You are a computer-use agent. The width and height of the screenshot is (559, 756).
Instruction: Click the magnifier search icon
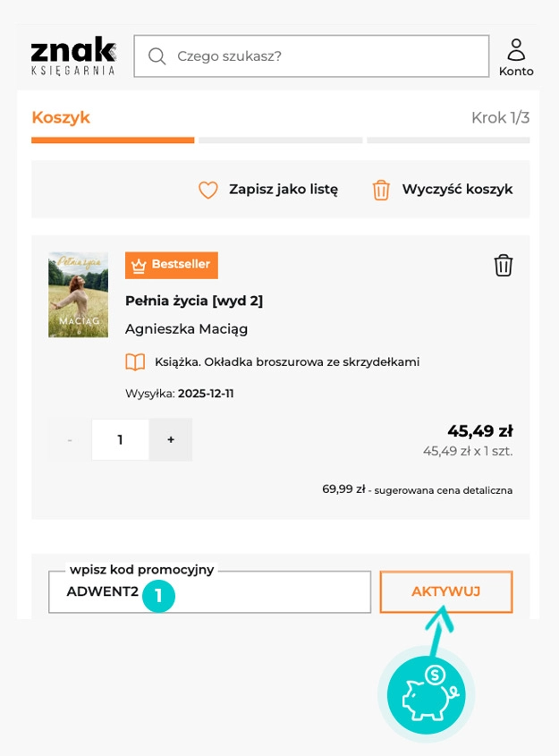157,56
